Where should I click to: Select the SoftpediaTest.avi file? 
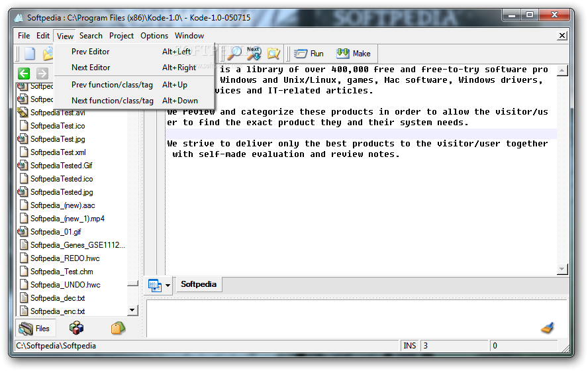[x=58, y=113]
